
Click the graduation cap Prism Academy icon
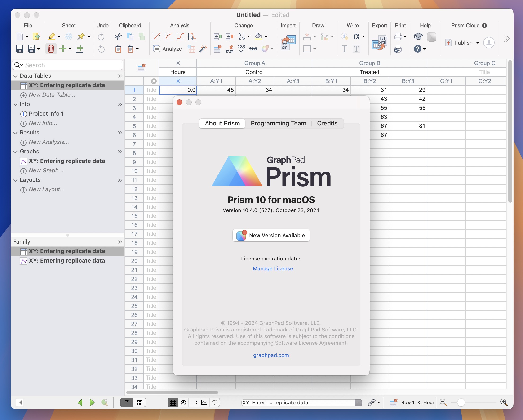coord(418,36)
